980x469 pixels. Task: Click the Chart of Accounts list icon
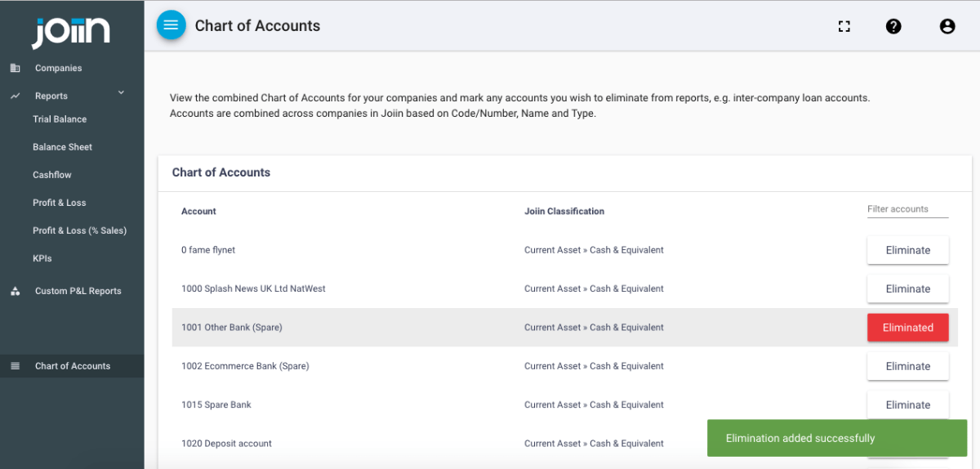(16, 366)
